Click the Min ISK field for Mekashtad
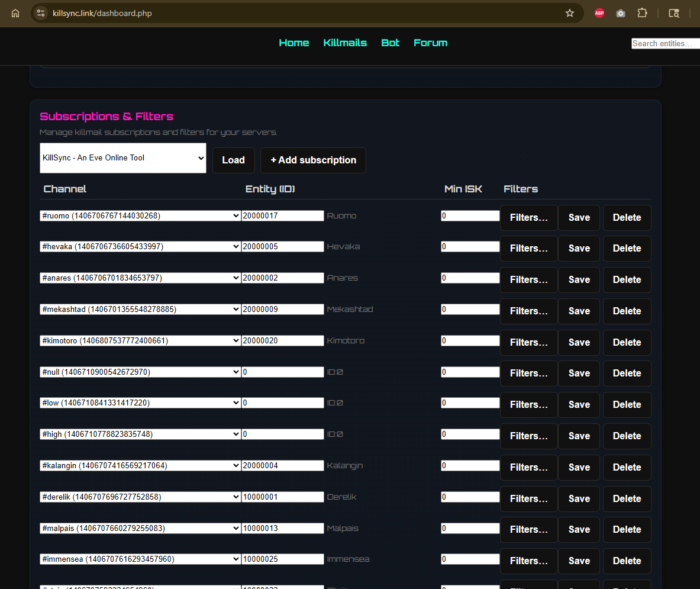The height and width of the screenshot is (589, 700). (470, 310)
